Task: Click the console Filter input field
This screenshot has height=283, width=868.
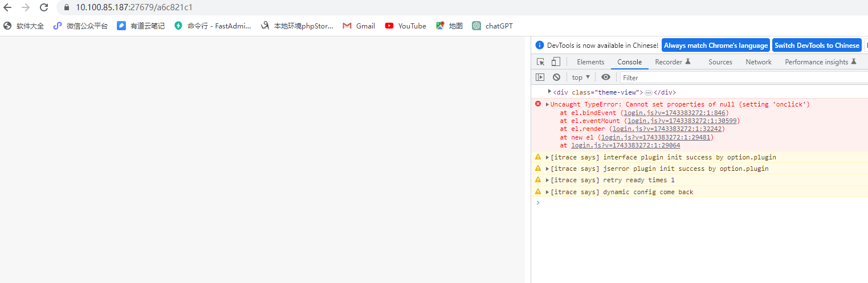Action: [741, 77]
